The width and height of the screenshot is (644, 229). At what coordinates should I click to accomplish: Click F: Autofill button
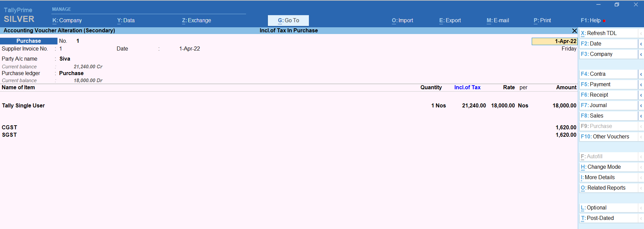click(608, 157)
